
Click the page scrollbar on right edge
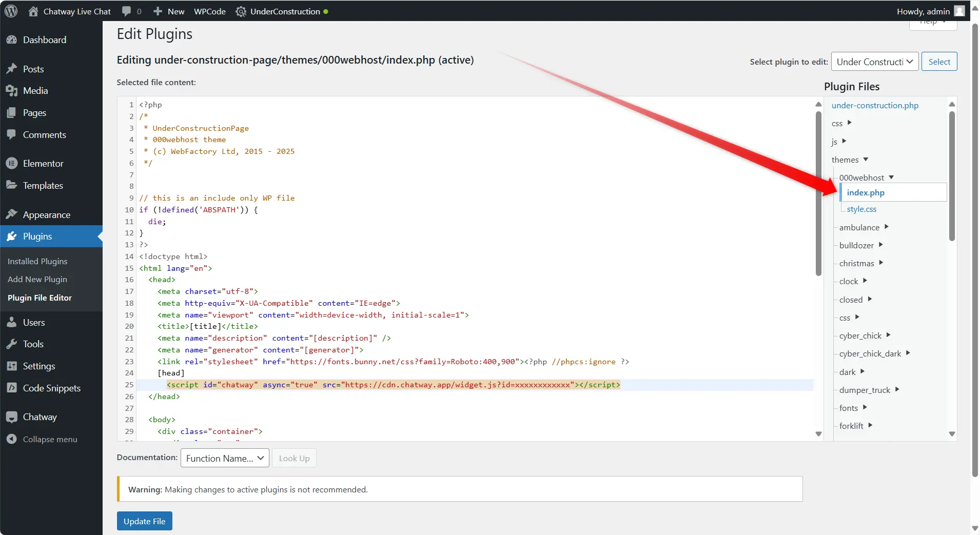[975, 250]
